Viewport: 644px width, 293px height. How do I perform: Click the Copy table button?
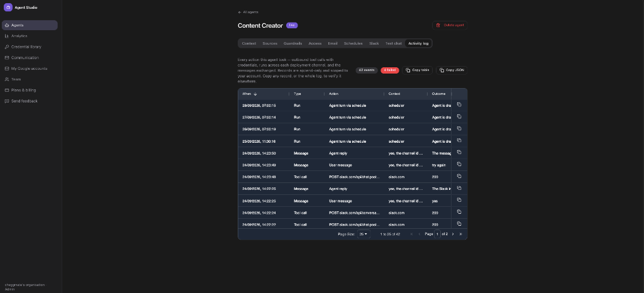418,70
